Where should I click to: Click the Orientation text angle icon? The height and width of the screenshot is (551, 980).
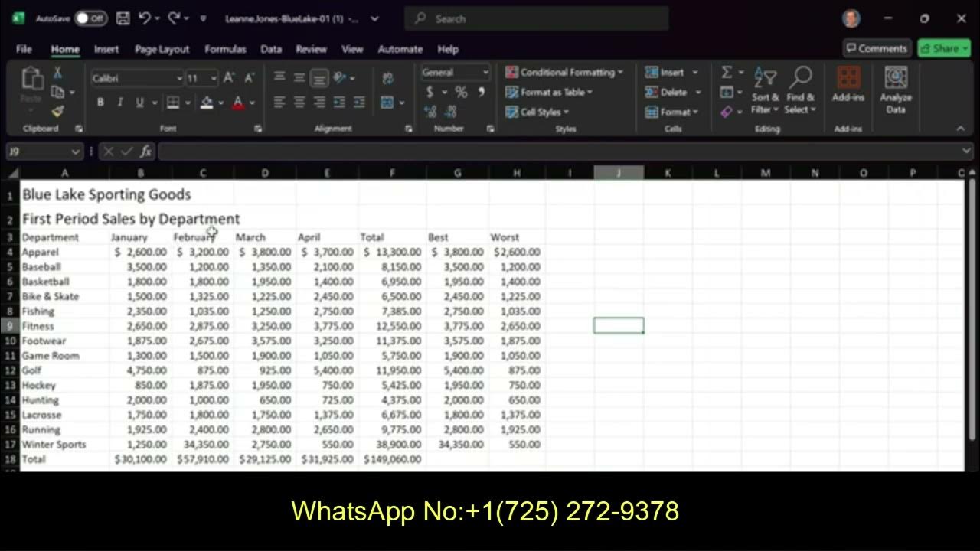[341, 77]
